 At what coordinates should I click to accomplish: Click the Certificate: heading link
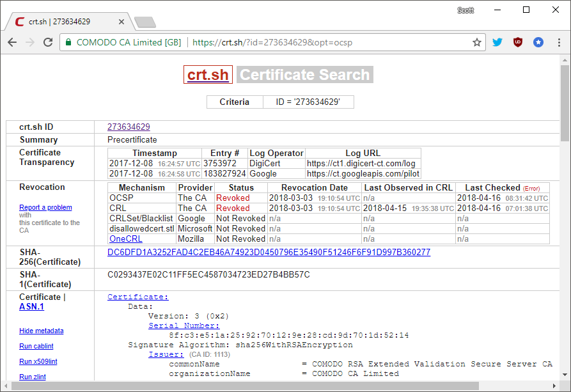click(138, 297)
